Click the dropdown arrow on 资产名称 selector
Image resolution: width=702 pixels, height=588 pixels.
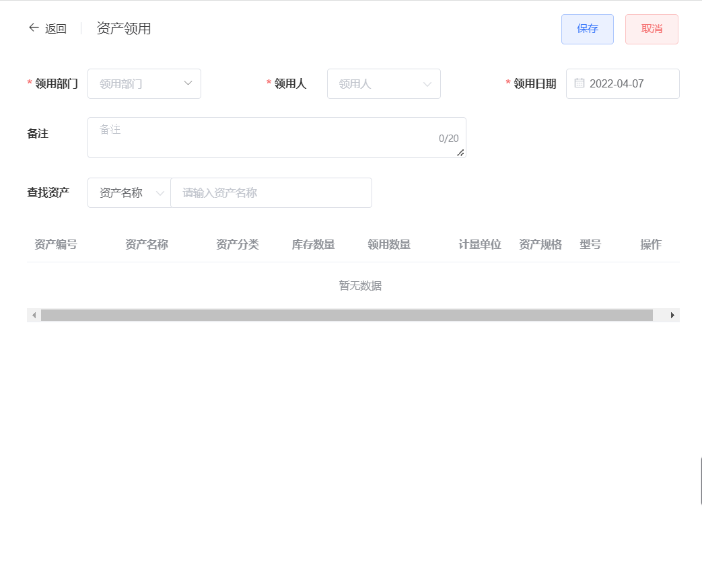[x=161, y=192]
